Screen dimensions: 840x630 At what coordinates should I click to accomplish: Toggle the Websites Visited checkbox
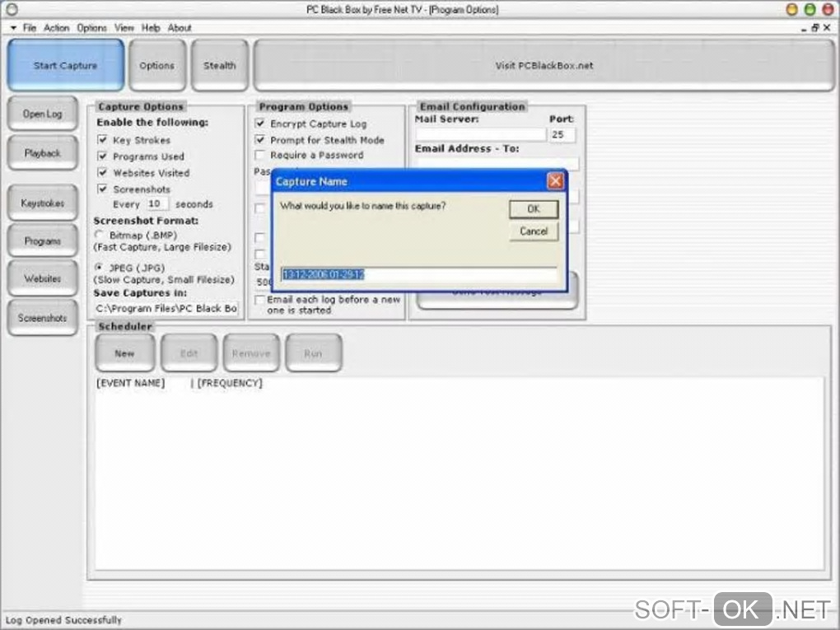pyautogui.click(x=102, y=172)
